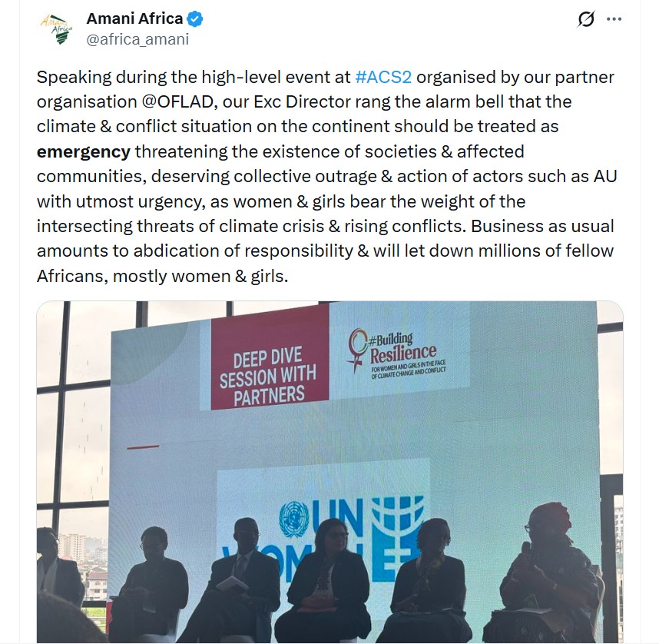Click the bold word "emergency"
This screenshot has width=659, height=644.
pos(84,151)
